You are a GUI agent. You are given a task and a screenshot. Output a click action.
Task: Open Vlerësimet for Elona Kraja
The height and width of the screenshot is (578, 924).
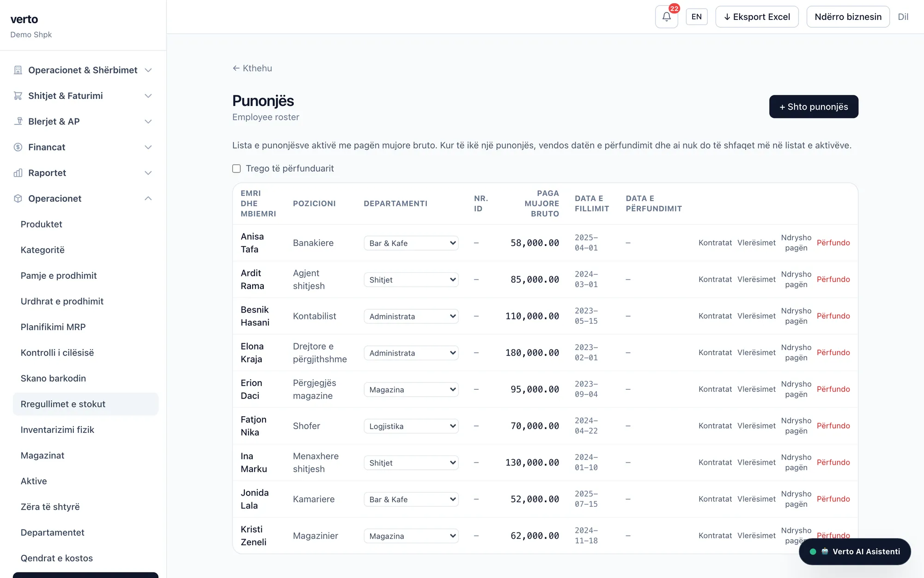tap(756, 352)
